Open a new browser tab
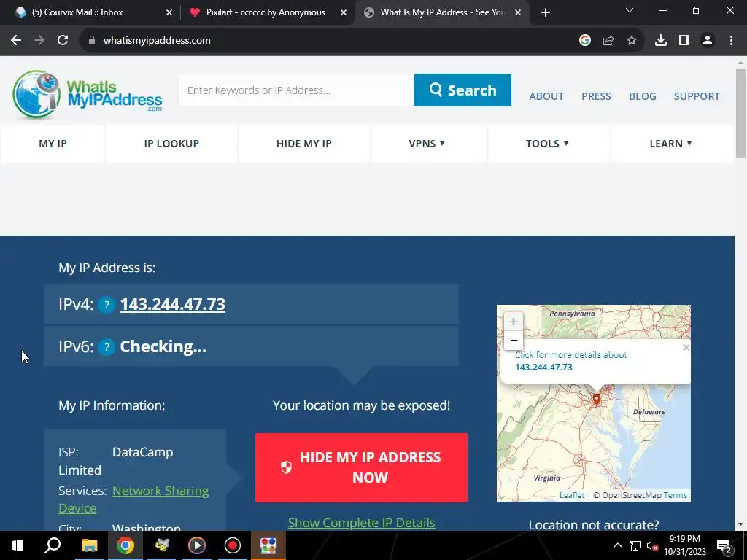The width and height of the screenshot is (747, 560). click(x=546, y=12)
